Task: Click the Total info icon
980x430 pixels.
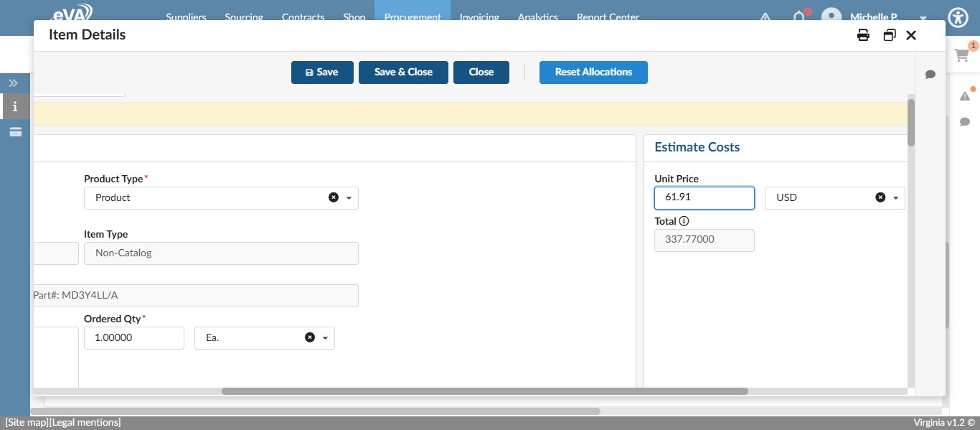Action: coord(684,221)
